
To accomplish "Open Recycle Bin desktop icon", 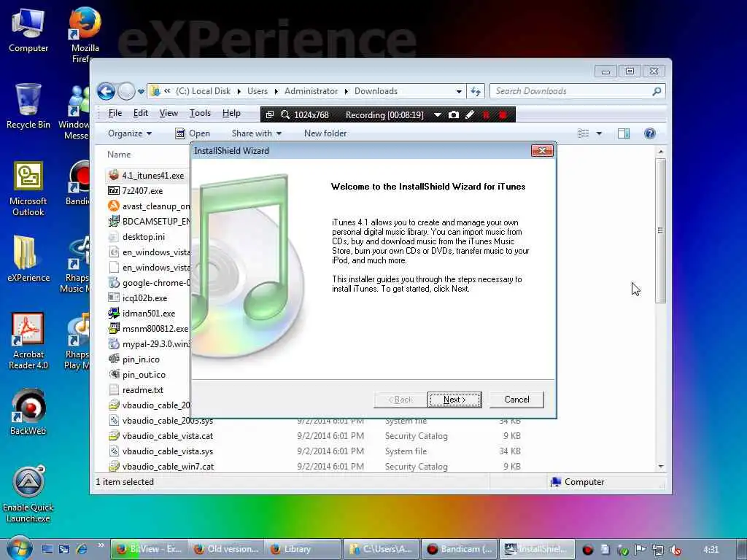I will (x=28, y=106).
